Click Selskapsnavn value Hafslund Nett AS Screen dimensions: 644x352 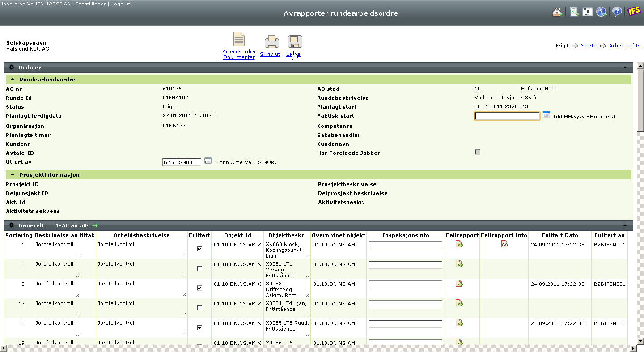28,49
